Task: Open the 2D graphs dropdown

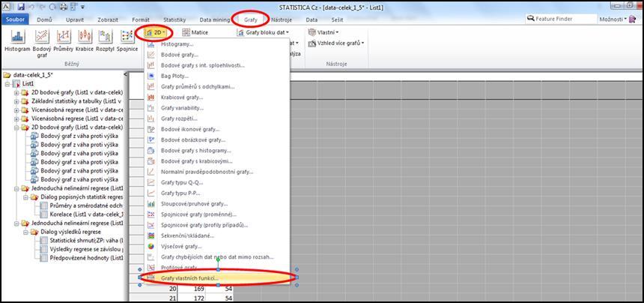Action: click(156, 32)
